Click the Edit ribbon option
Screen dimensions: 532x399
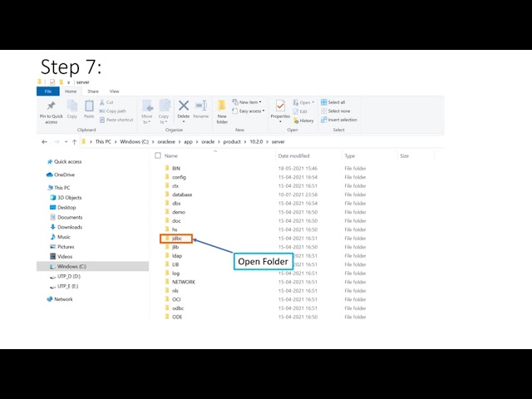(300, 111)
